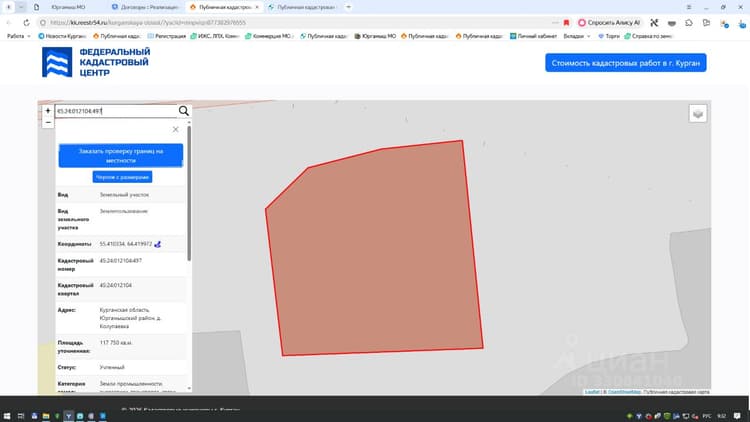This screenshot has width=750, height=422.
Task: Zoom in the map with plus button
Action: click(x=48, y=111)
